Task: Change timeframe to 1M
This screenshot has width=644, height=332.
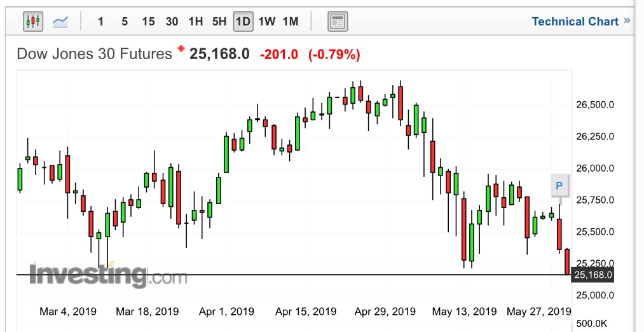Action: tap(291, 22)
